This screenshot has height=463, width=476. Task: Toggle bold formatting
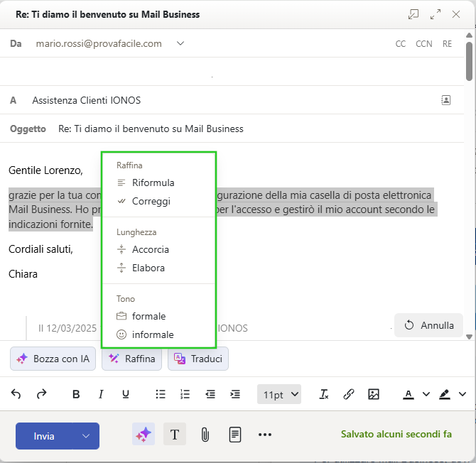tap(76, 394)
